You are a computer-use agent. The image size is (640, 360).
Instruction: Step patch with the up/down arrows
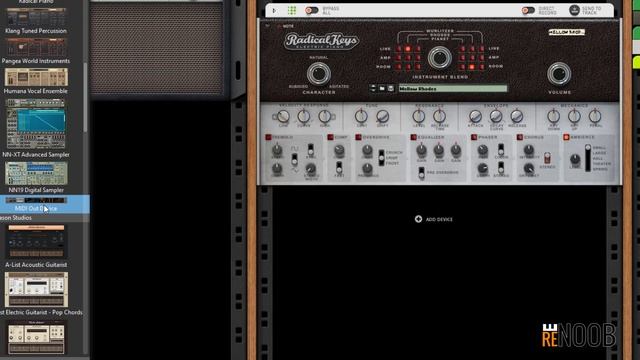372,88
